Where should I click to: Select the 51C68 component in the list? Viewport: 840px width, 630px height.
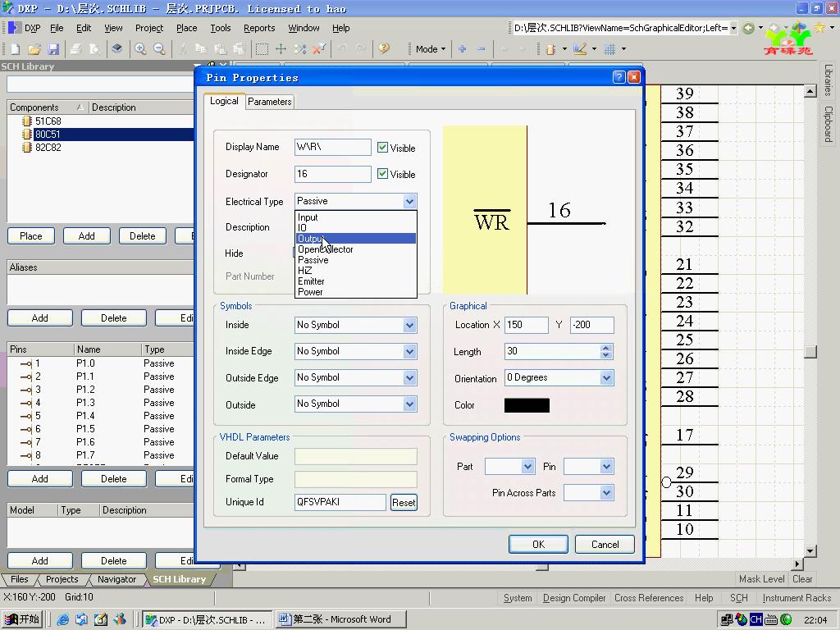48,121
